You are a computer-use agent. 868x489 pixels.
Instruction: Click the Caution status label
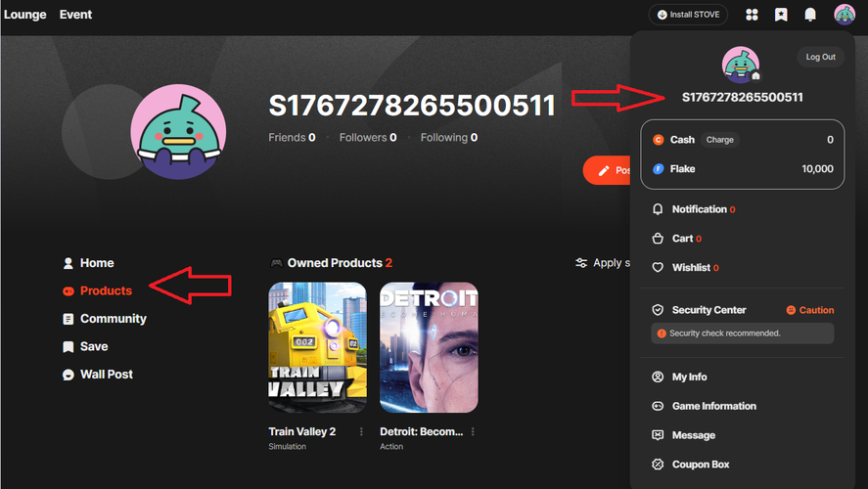(810, 310)
